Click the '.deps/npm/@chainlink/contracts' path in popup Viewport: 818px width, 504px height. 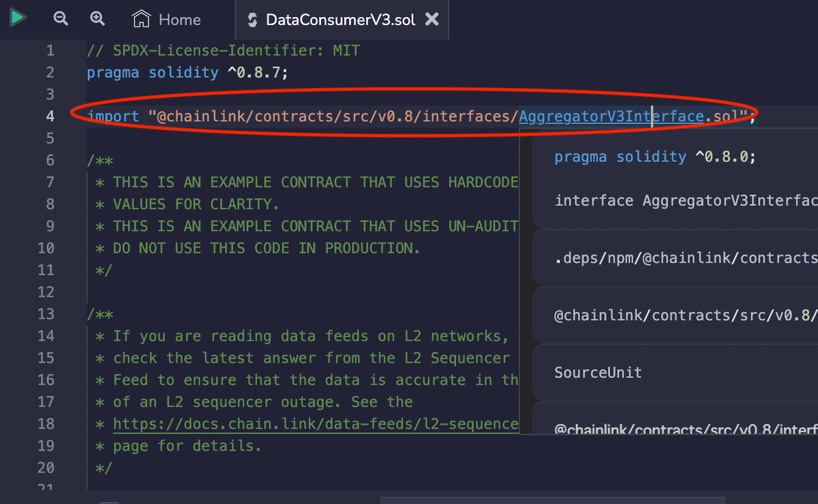(x=686, y=257)
